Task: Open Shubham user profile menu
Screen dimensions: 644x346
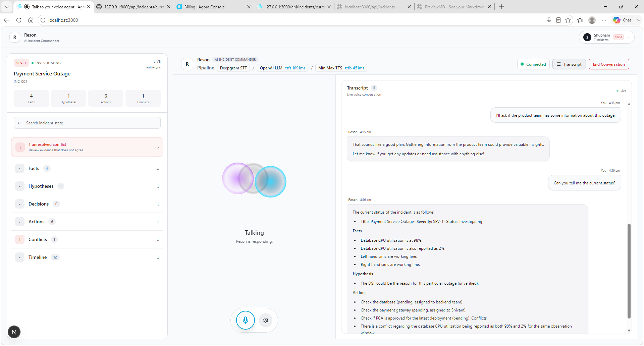Action: [x=606, y=37]
